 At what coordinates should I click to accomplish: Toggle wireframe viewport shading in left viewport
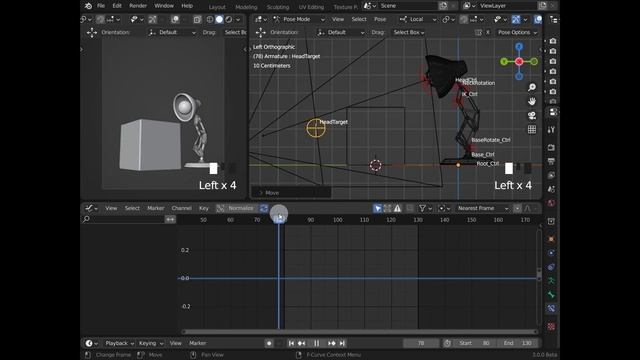(210, 19)
